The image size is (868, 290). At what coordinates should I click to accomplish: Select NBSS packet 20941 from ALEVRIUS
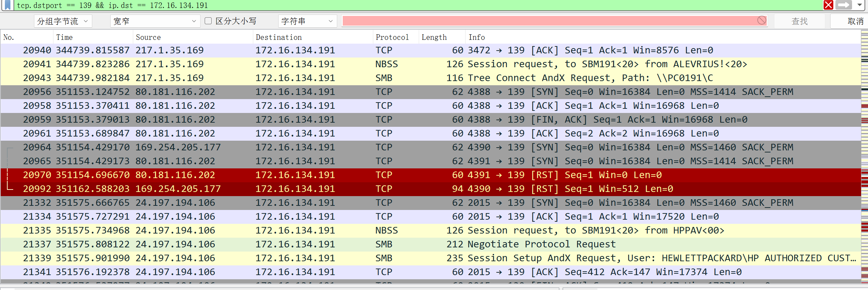(x=431, y=64)
